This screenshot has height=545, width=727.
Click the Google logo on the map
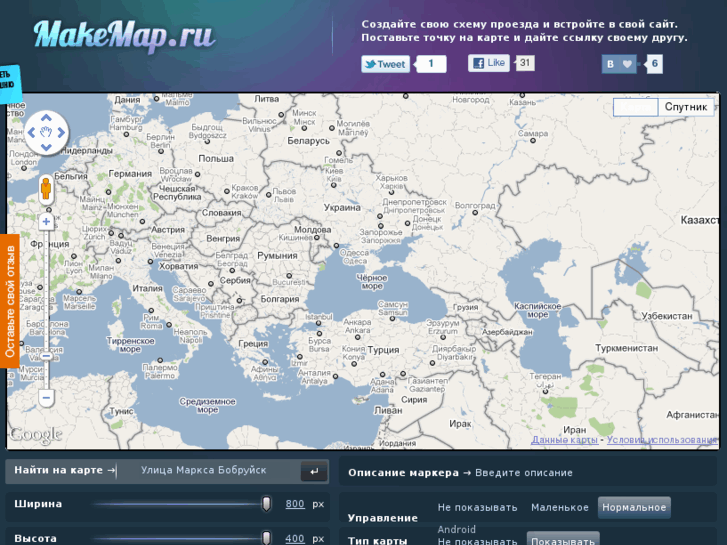[x=36, y=435]
